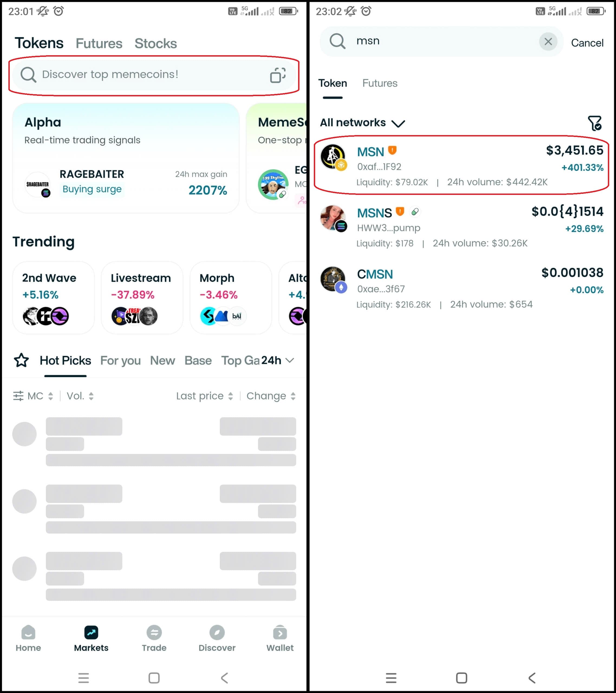Image resolution: width=616 pixels, height=693 pixels.
Task: Tap the favorites star icon
Action: (21, 360)
